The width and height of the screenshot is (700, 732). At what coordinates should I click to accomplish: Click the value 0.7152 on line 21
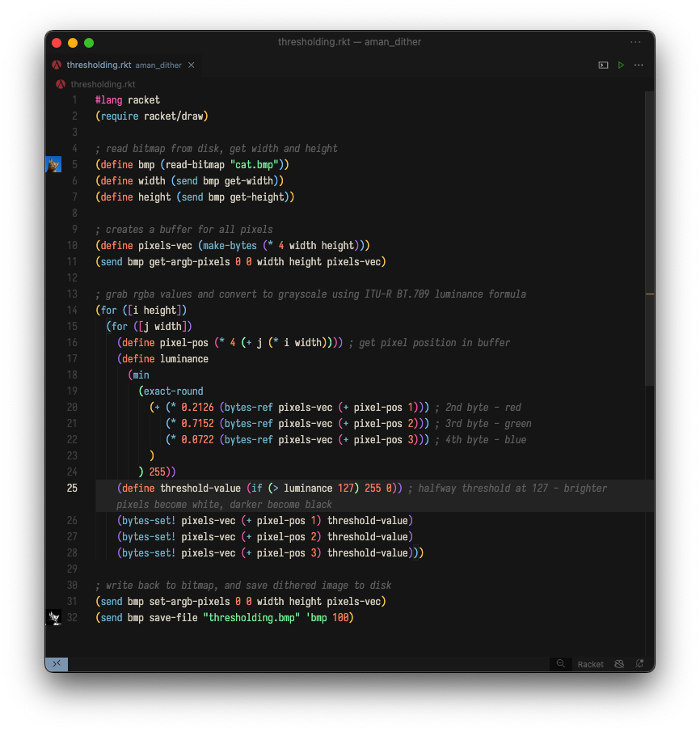pos(197,424)
